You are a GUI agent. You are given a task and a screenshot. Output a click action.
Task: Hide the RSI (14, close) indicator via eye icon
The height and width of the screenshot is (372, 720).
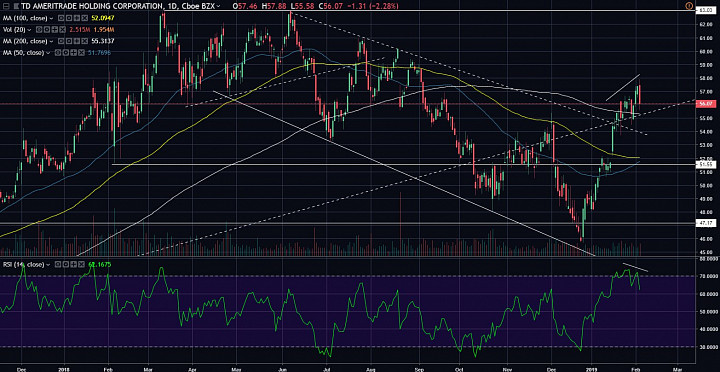point(58,265)
